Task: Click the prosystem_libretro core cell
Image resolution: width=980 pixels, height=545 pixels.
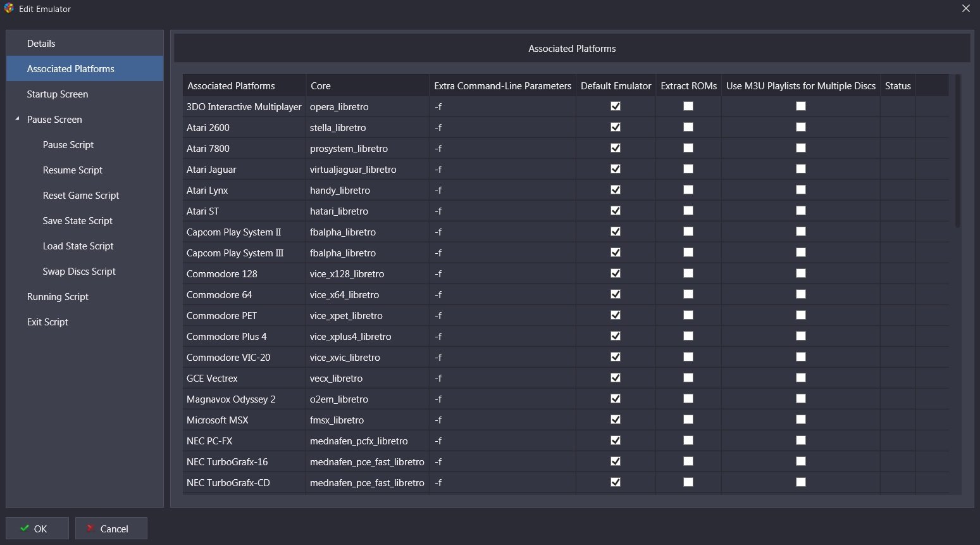Action: tap(368, 148)
